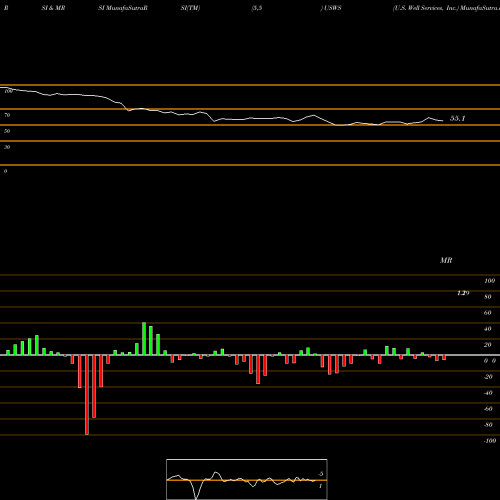Click the RSI axis label 50
The width and height of the screenshot is (500, 500).
[7, 131]
